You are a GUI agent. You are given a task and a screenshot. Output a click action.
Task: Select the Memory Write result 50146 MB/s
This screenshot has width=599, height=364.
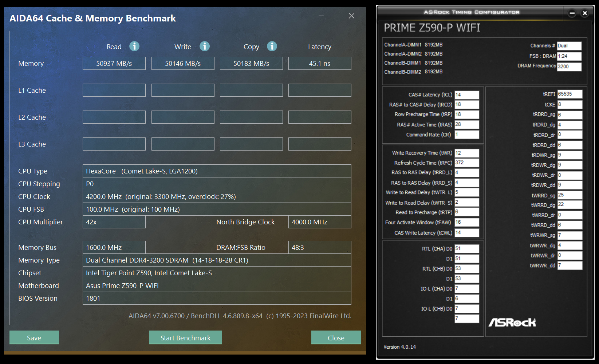coord(183,63)
